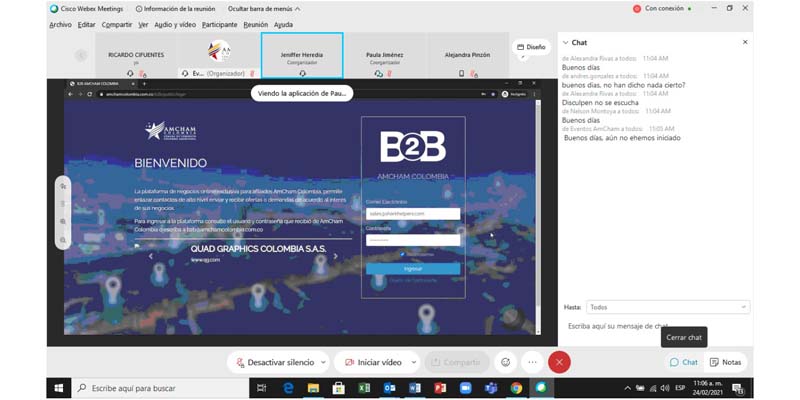This screenshot has width=800, height=400.
Task: Expand audio options arrow beside Desactivar silencio
Action: 323,362
